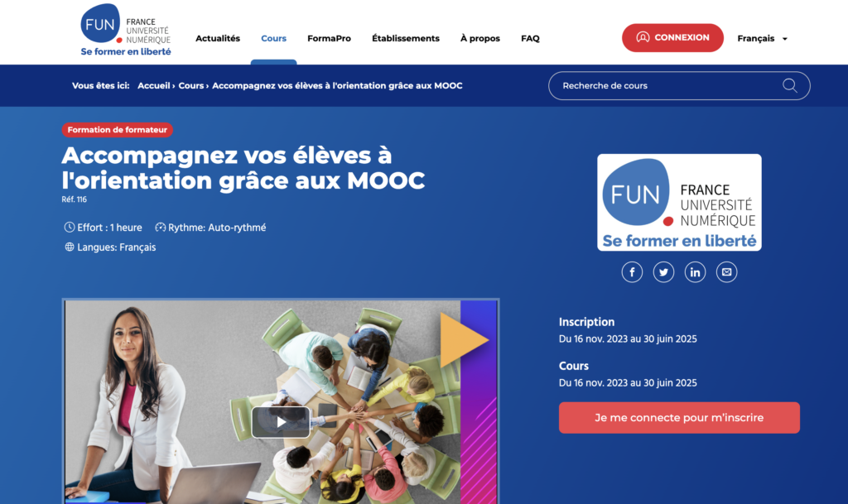
Task: Click the CONNEXION button
Action: [672, 38]
